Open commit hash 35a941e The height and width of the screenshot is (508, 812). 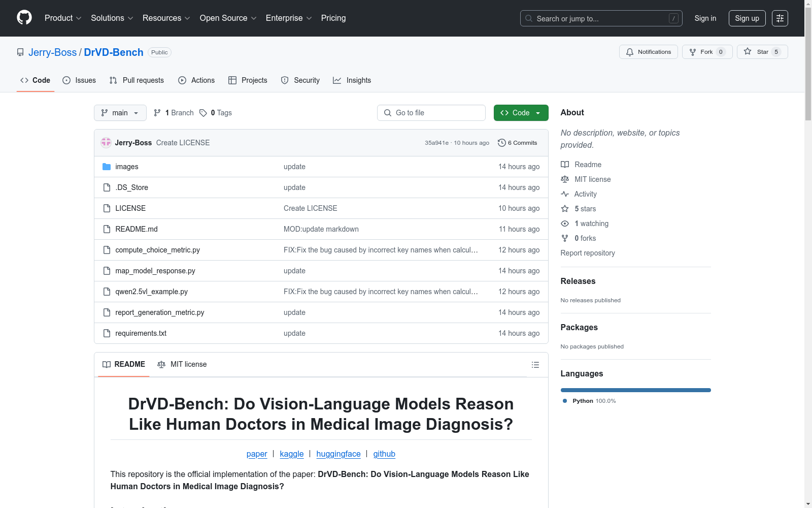(436, 143)
